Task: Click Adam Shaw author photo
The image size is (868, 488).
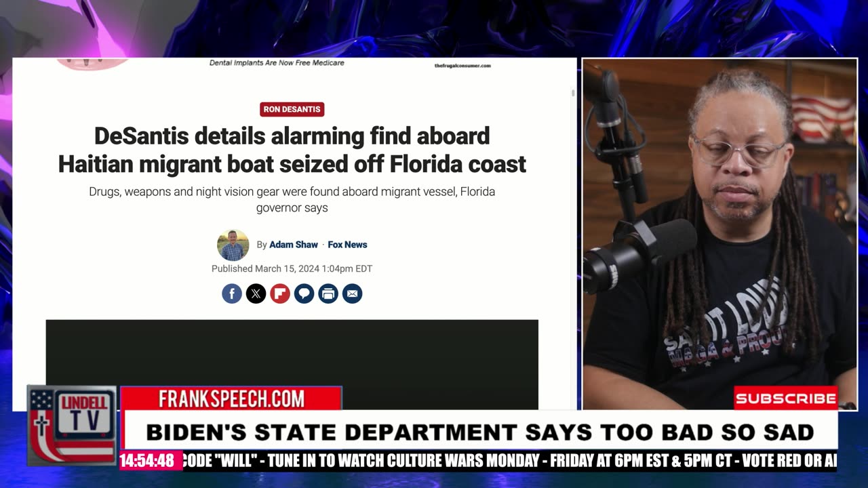Action: coord(233,245)
